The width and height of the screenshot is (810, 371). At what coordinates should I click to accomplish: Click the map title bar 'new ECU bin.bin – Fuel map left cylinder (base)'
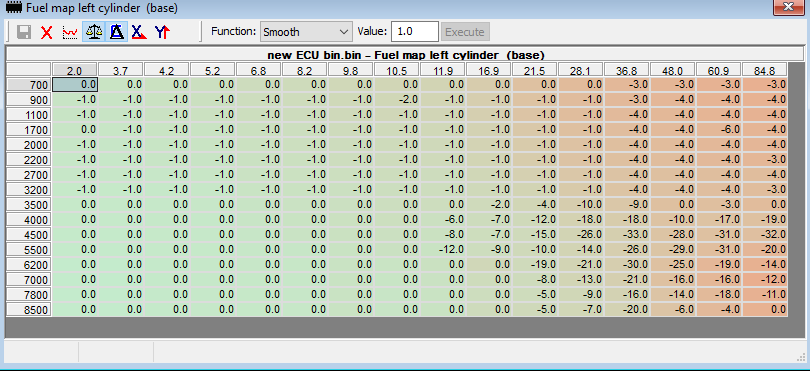pyautogui.click(x=406, y=54)
